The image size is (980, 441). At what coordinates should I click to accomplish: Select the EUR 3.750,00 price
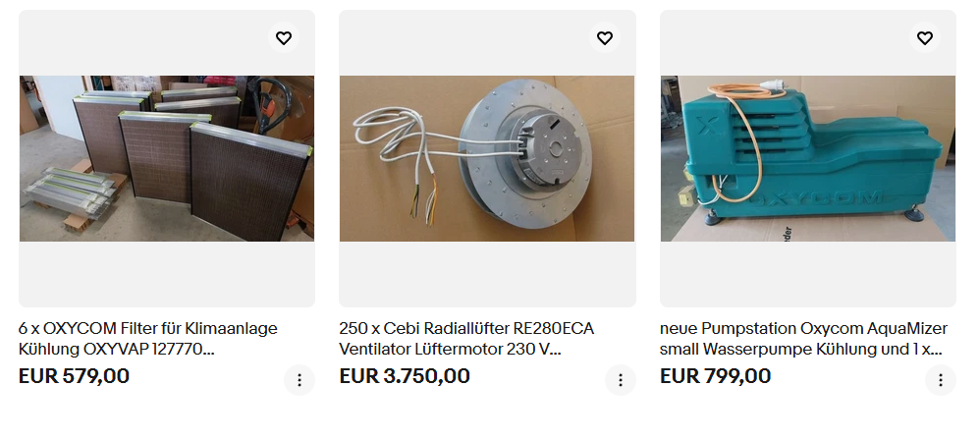click(405, 376)
